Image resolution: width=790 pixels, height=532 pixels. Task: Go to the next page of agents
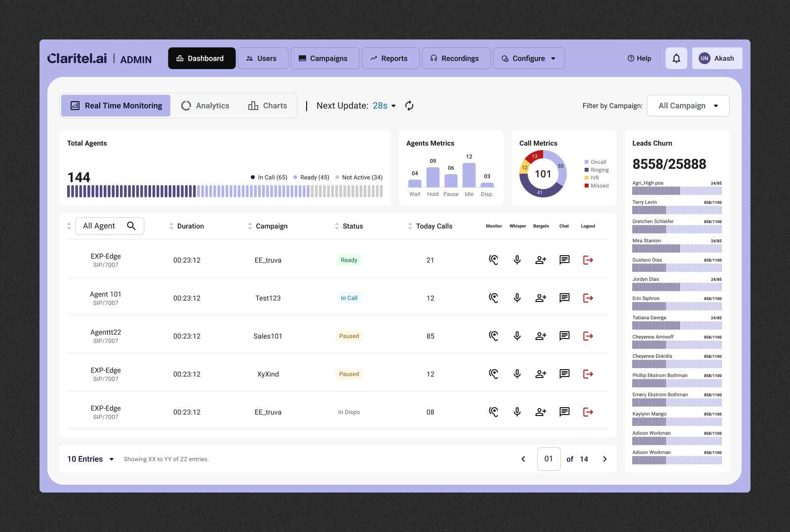pos(604,459)
